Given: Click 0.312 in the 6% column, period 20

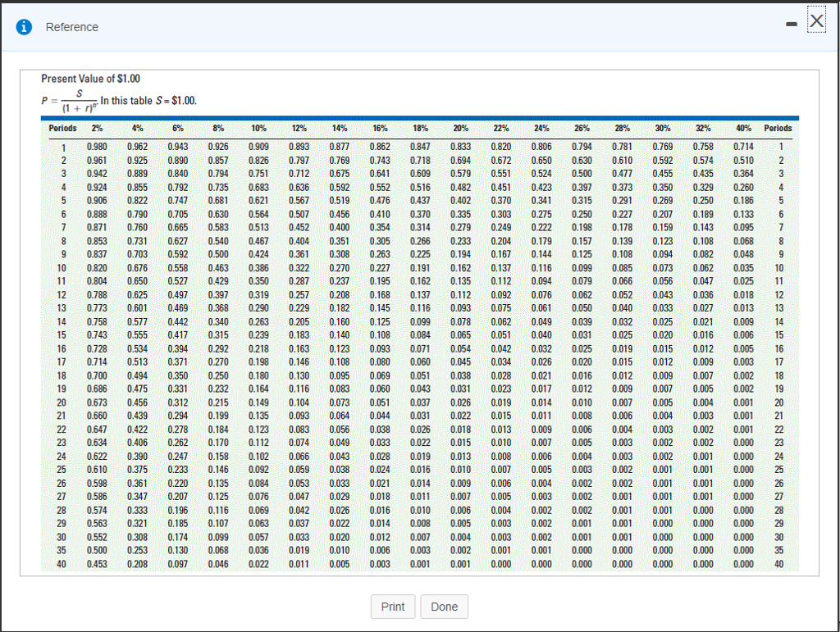Looking at the screenshot, I should [x=178, y=402].
